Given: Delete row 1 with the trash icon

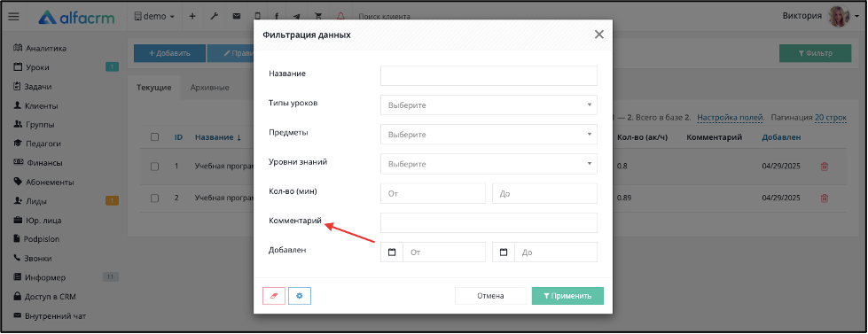Looking at the screenshot, I should [825, 166].
